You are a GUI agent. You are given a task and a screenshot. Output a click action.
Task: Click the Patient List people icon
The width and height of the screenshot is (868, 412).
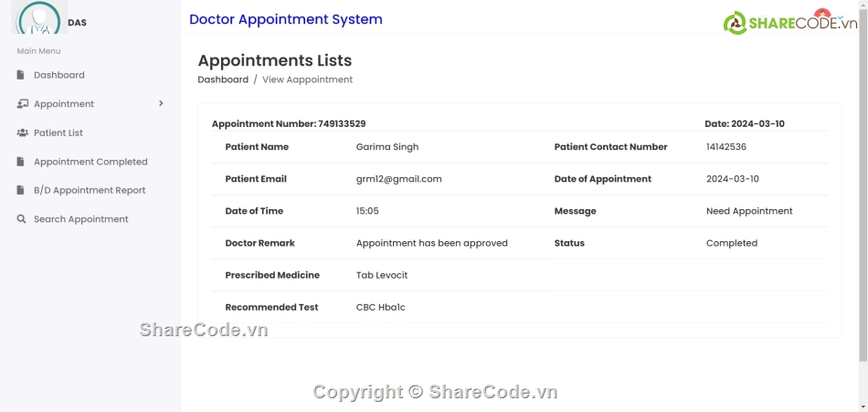pyautogui.click(x=22, y=132)
